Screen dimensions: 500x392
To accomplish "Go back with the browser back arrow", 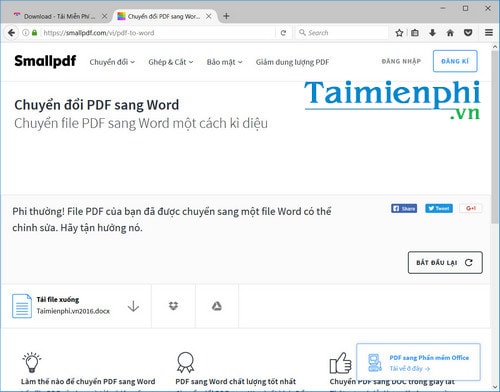I will pyautogui.click(x=11, y=33).
